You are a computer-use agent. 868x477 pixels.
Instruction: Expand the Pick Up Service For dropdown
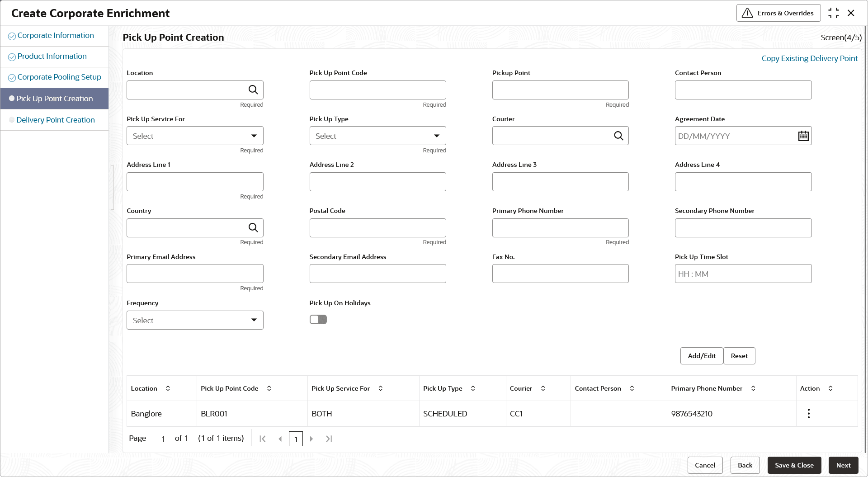pos(195,136)
